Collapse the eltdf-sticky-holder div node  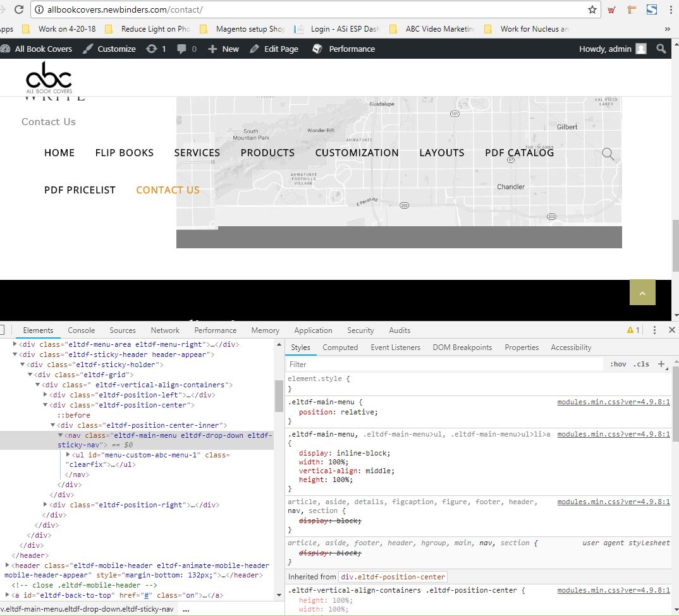tap(23, 365)
